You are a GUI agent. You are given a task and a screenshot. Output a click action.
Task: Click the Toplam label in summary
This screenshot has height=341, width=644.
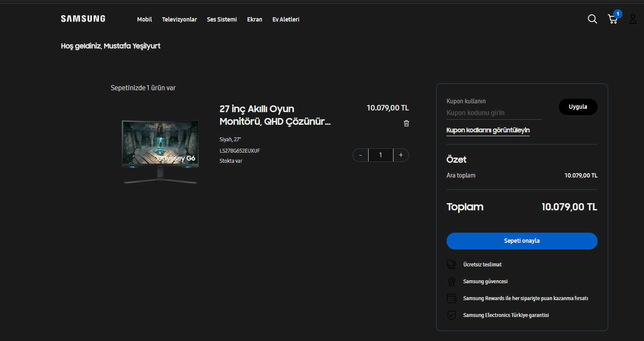pos(465,207)
